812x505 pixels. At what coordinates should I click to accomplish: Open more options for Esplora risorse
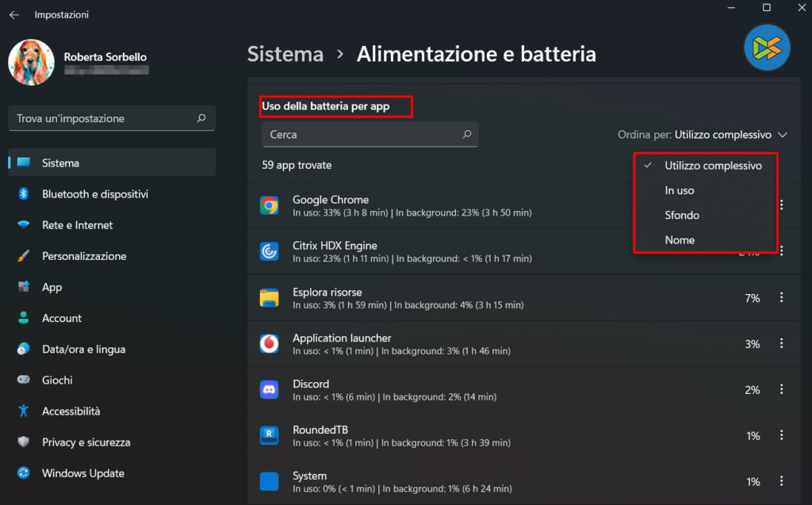tap(781, 298)
